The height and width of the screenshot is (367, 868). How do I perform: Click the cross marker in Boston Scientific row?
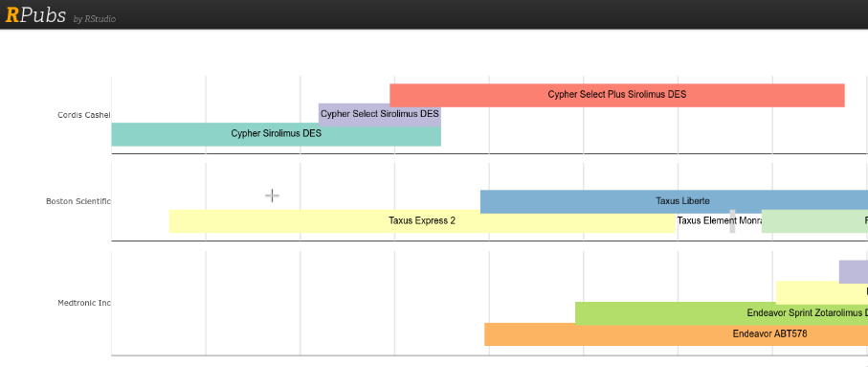pyautogui.click(x=272, y=195)
